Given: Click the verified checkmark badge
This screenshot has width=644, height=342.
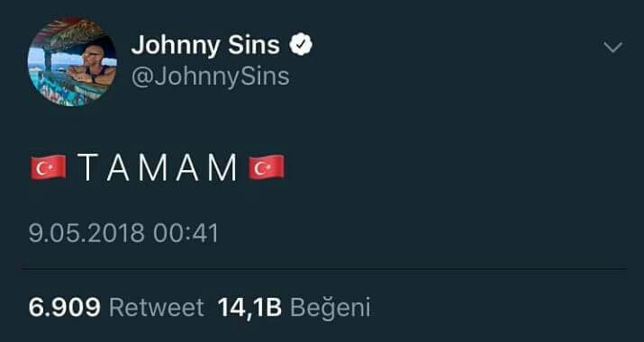Looking at the screenshot, I should click(301, 45).
